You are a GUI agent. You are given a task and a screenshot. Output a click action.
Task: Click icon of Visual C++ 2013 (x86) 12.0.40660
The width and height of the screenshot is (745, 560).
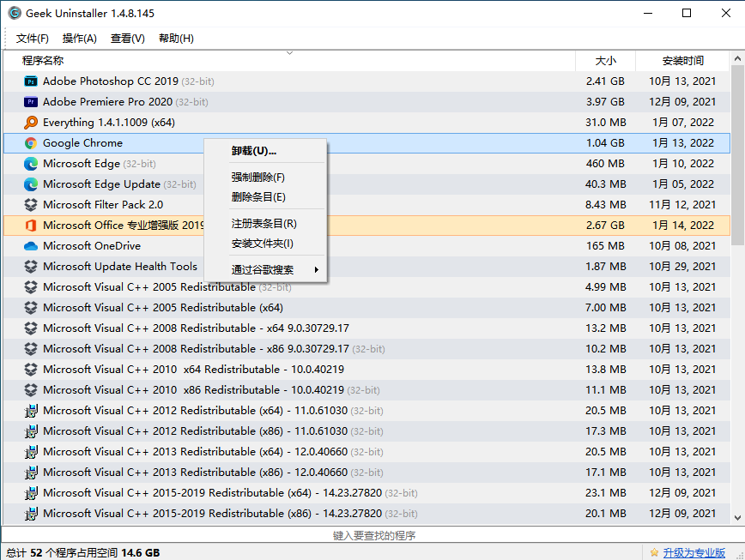coord(31,473)
